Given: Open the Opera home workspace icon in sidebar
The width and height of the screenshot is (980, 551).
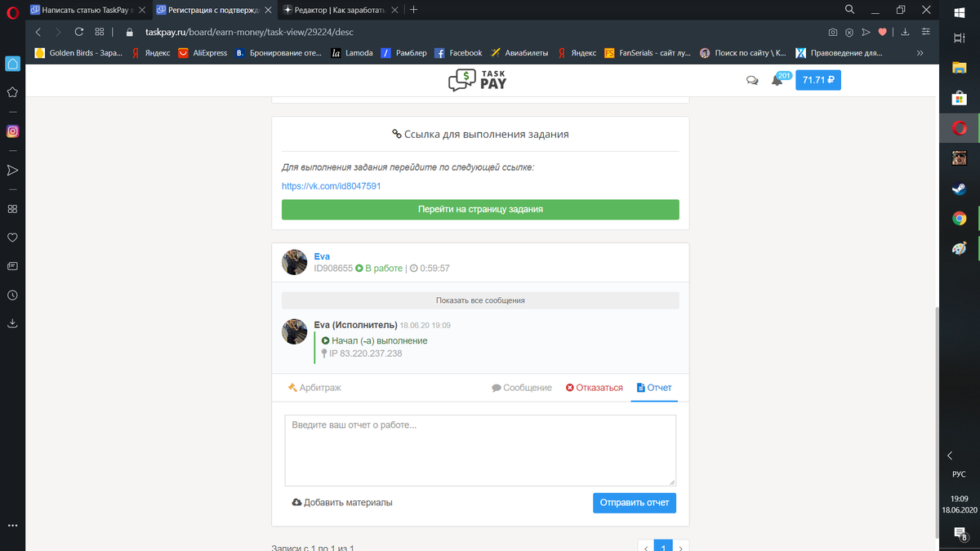Looking at the screenshot, I should coord(12,64).
